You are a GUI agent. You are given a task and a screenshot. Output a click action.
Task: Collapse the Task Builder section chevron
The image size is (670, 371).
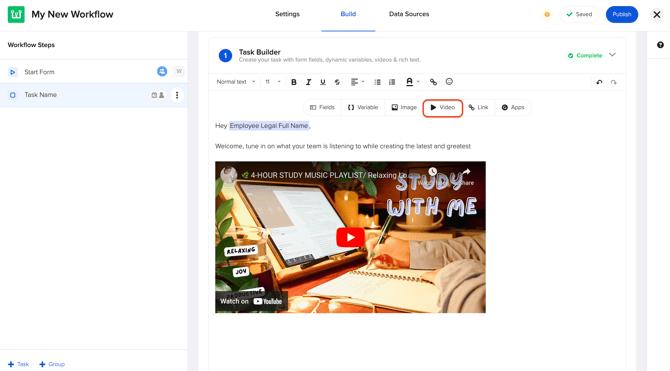click(x=612, y=55)
